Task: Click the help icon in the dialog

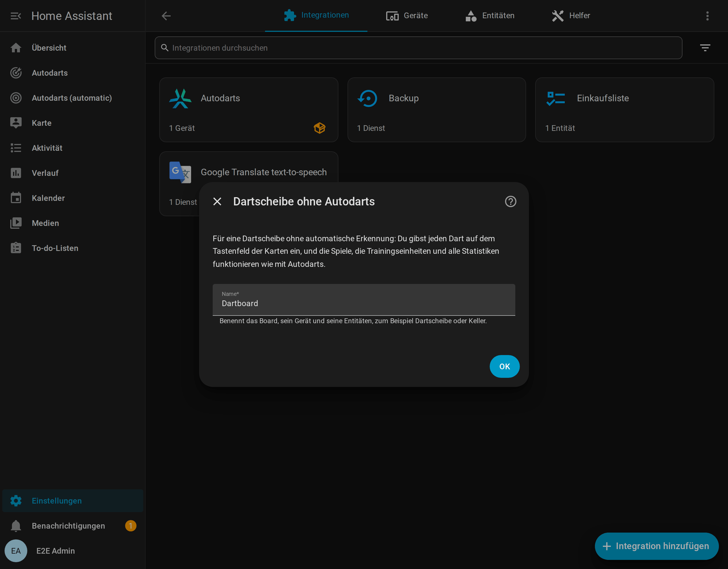Action: [x=510, y=201]
